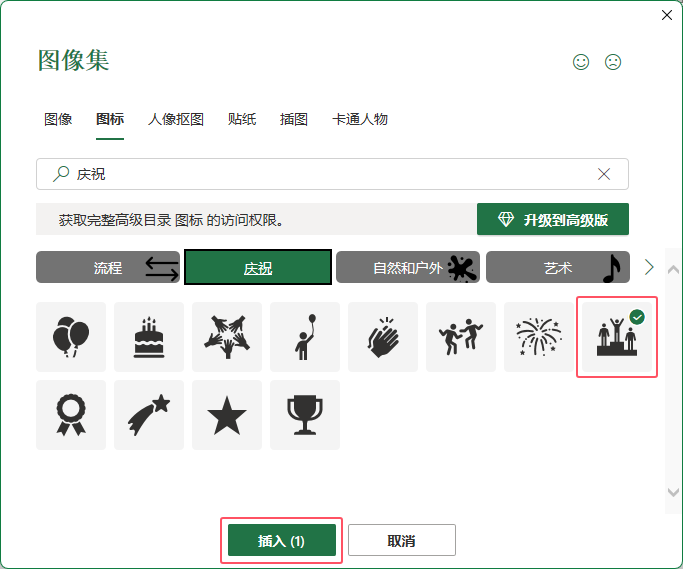Select the clapping hands icon

[x=383, y=337]
